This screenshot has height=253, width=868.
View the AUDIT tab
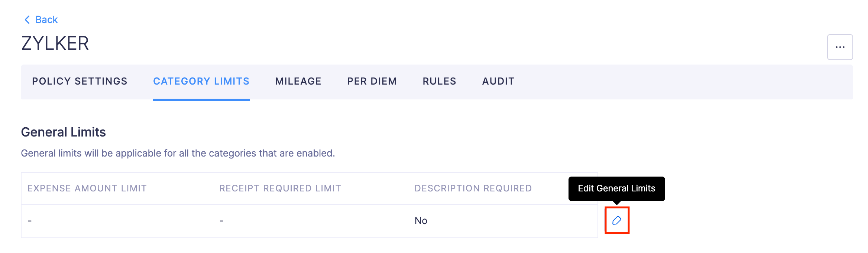coord(498,81)
